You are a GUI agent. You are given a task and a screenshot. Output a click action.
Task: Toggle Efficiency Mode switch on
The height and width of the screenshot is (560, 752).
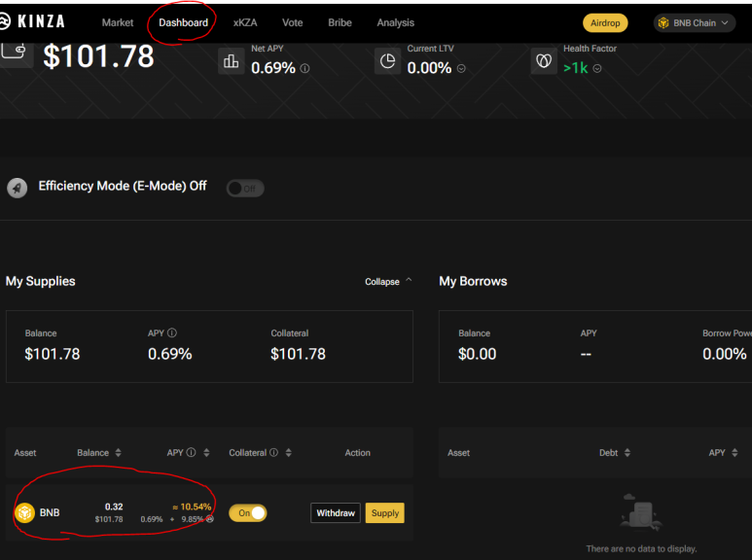pos(245,189)
